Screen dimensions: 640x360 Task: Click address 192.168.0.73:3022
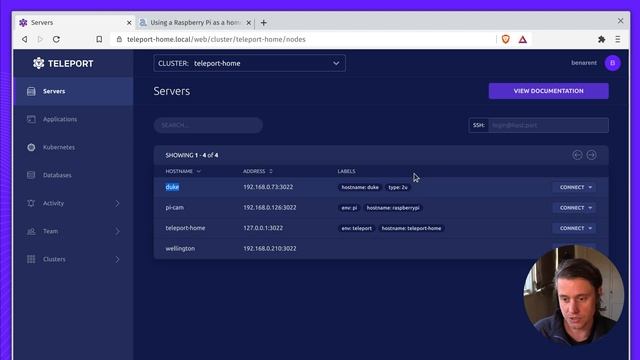click(268, 187)
